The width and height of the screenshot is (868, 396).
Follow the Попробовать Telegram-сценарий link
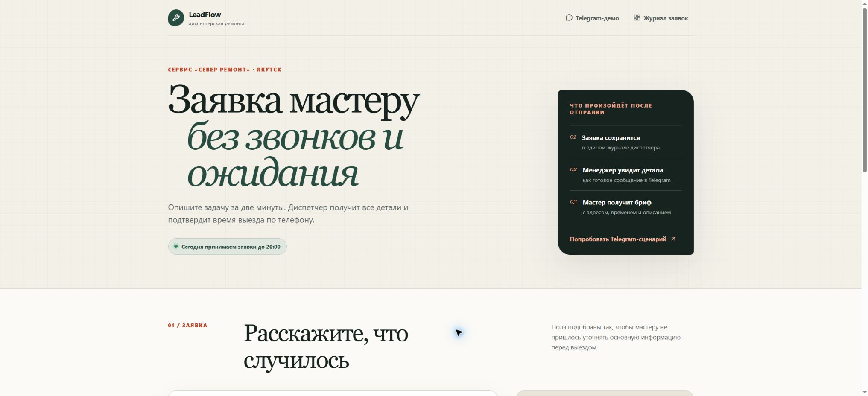[623, 239]
